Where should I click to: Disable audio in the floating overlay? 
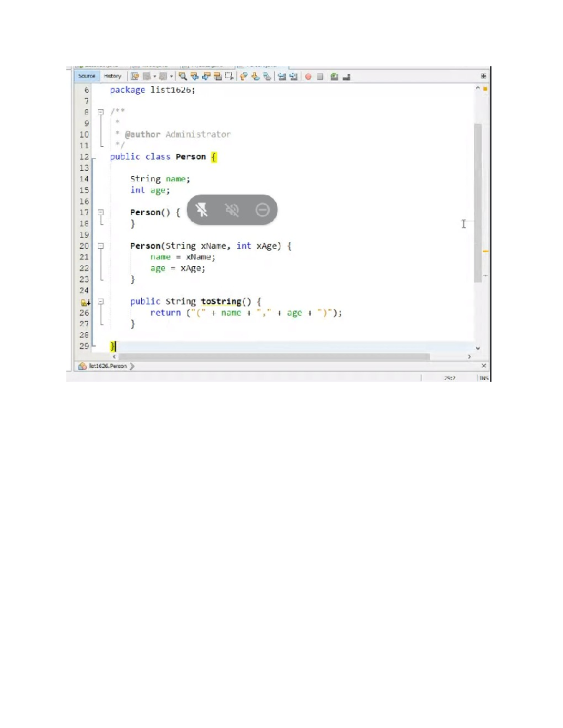point(232,210)
